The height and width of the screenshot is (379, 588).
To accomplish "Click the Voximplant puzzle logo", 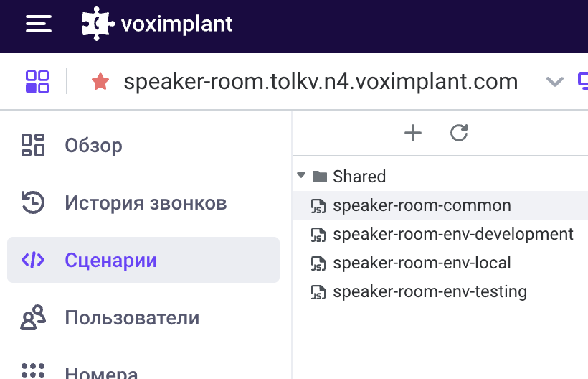I will coord(98,23).
